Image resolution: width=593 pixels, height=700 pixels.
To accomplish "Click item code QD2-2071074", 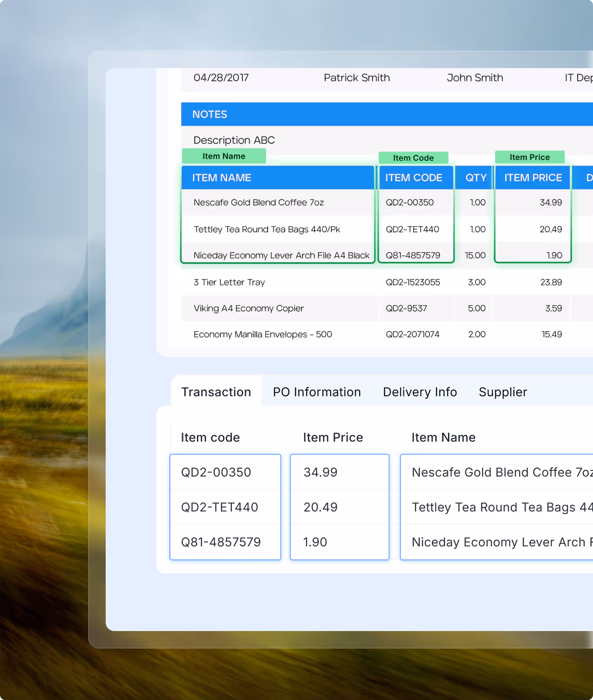I will 412,334.
